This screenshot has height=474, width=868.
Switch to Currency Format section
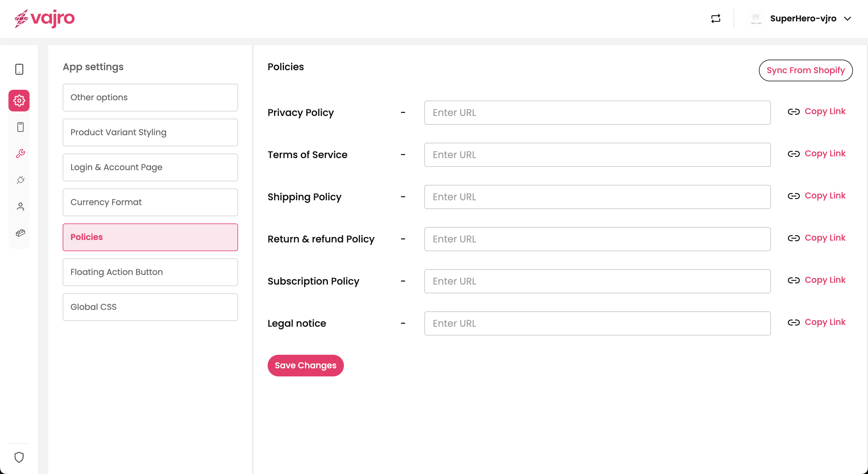click(150, 202)
